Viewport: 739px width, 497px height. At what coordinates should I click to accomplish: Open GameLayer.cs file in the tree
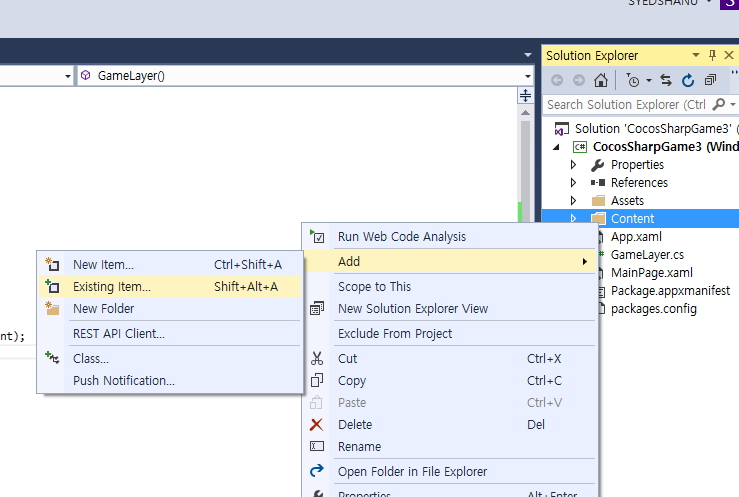click(647, 254)
